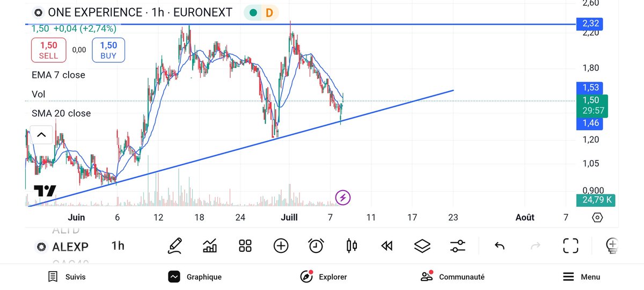Click the SELL 1,50 button
644x290 pixels.
coord(48,50)
